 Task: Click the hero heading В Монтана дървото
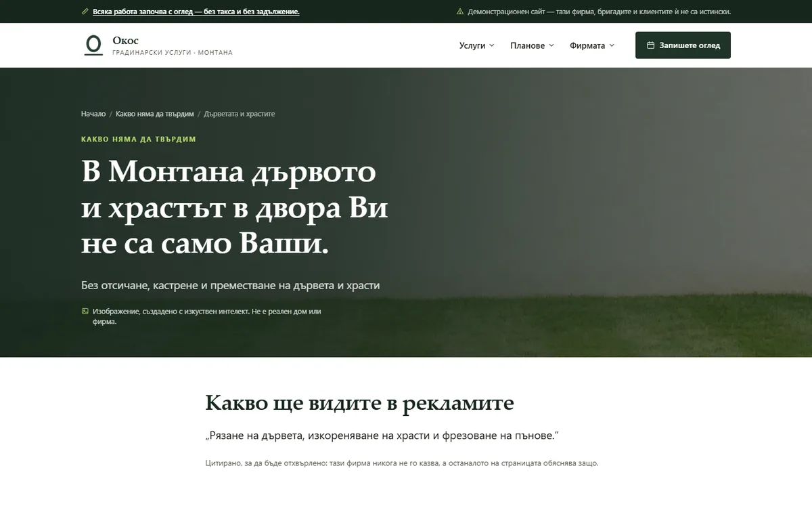pos(235,208)
